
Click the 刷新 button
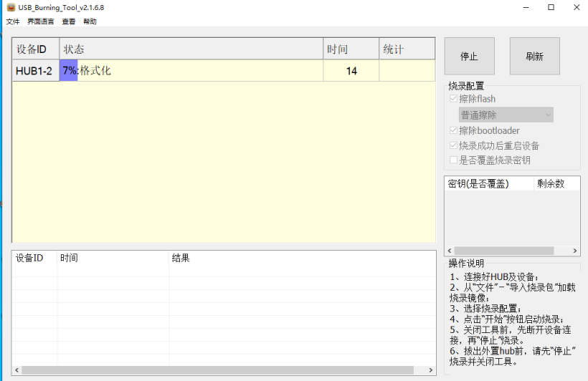pyautogui.click(x=534, y=56)
